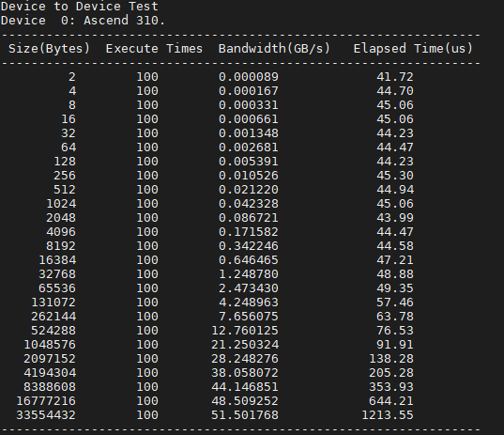
Task: Select elapsed time 644.21
Action: 391,401
